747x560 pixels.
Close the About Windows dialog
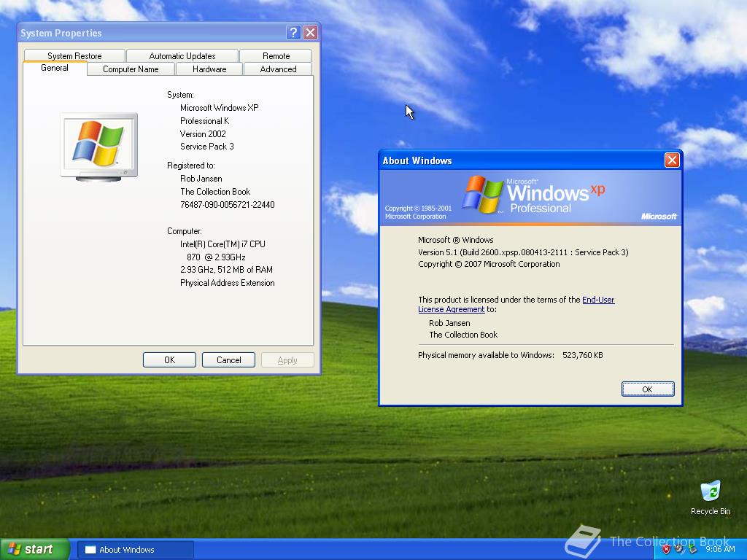(x=672, y=160)
